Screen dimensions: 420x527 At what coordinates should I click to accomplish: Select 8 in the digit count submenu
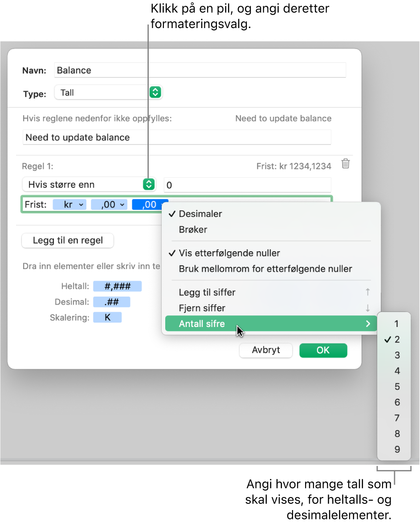(x=394, y=434)
